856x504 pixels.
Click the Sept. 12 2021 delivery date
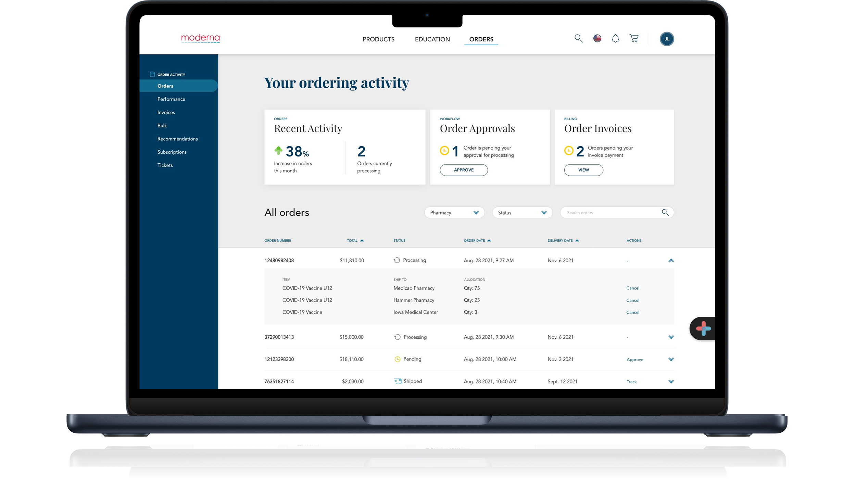(562, 381)
